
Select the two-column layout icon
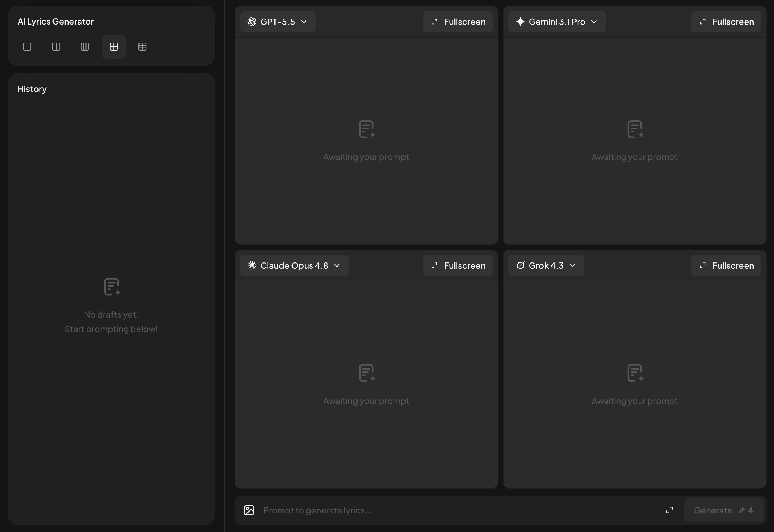tap(56, 47)
